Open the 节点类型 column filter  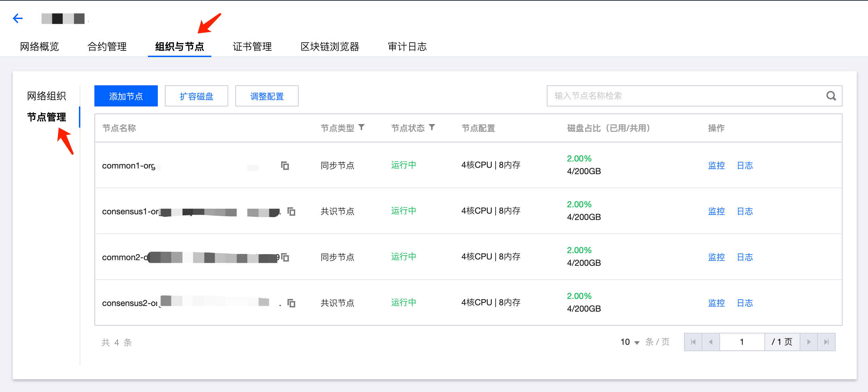[362, 128]
